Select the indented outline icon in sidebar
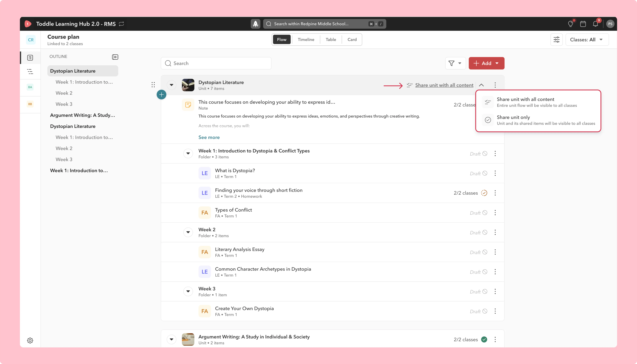Image resolution: width=637 pixels, height=364 pixels. tap(30, 72)
